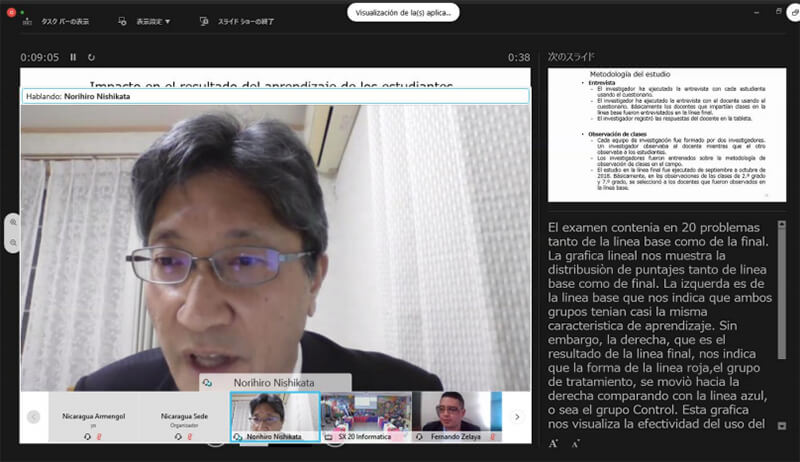Click the next participants arrow
This screenshot has width=800, height=462.
[517, 417]
